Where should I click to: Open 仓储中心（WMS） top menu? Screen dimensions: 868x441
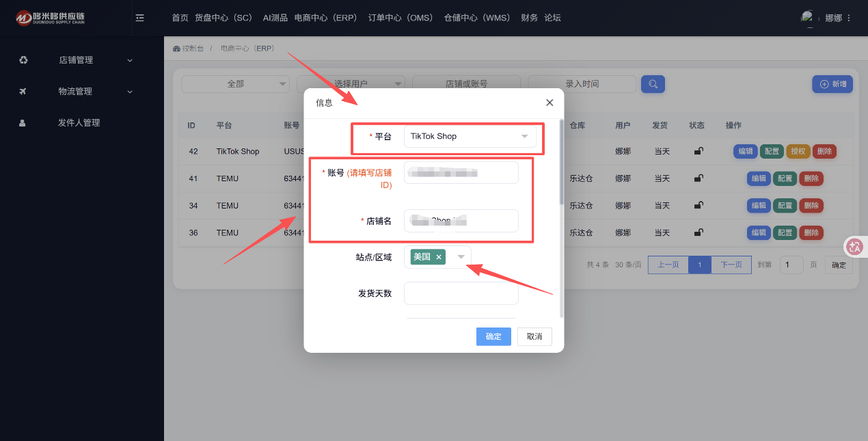point(477,18)
